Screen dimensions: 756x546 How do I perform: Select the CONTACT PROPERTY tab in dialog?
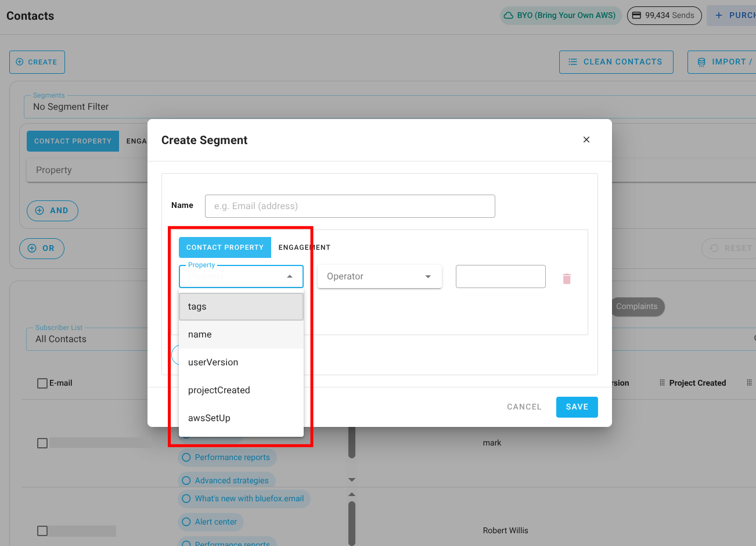(225, 247)
